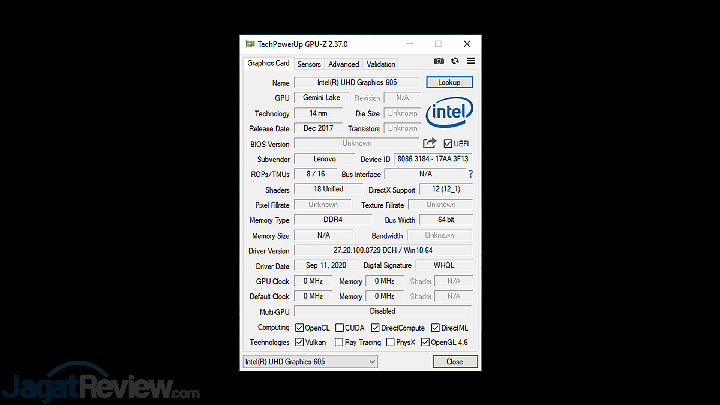Click the DirectX Support field 12 (12_1)
The height and width of the screenshot is (405, 720).
click(x=446, y=189)
